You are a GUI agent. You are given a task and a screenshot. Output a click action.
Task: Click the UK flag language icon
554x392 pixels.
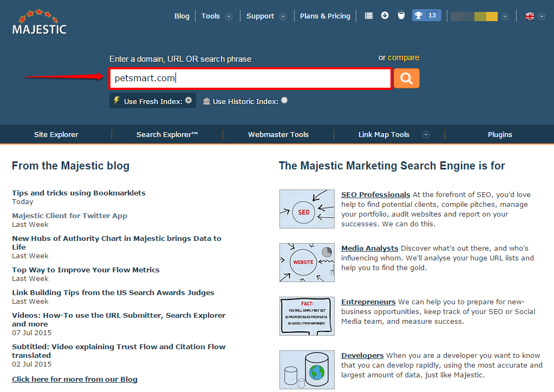pyautogui.click(x=530, y=16)
